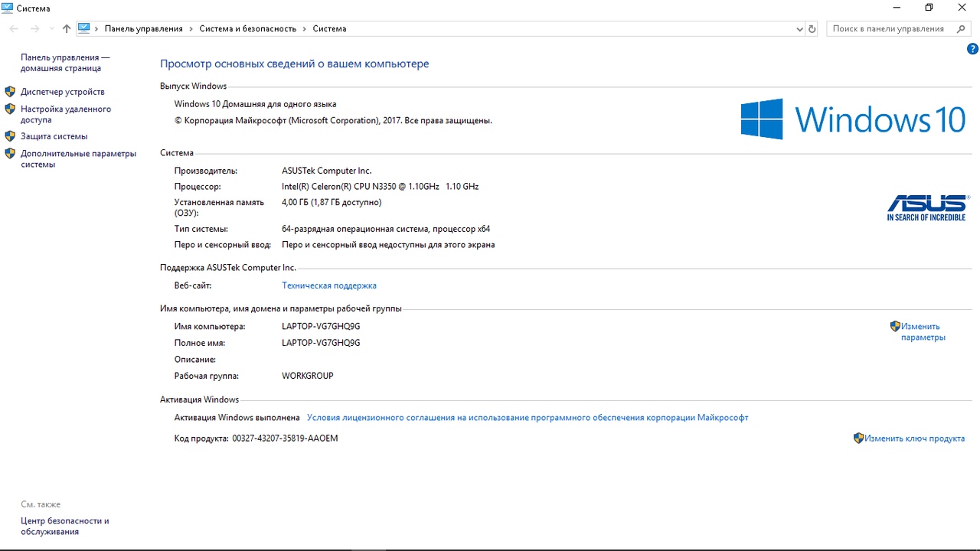Open 'Техническая поддержка' website link

(x=329, y=285)
